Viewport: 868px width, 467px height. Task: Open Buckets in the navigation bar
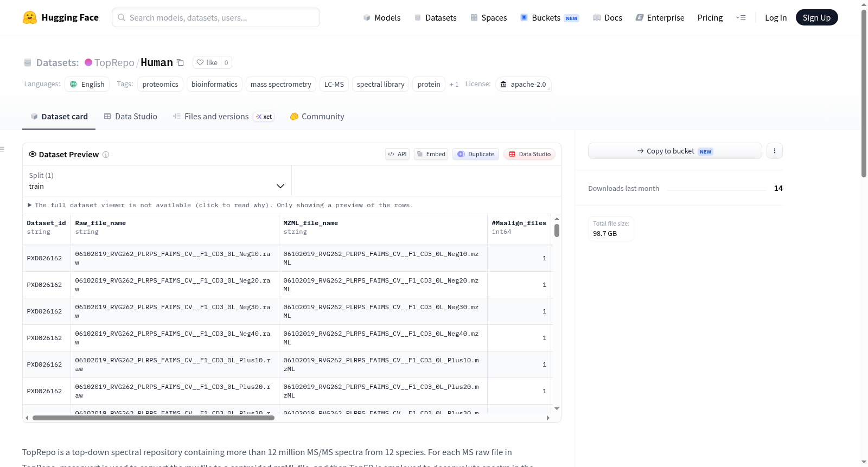pos(550,17)
